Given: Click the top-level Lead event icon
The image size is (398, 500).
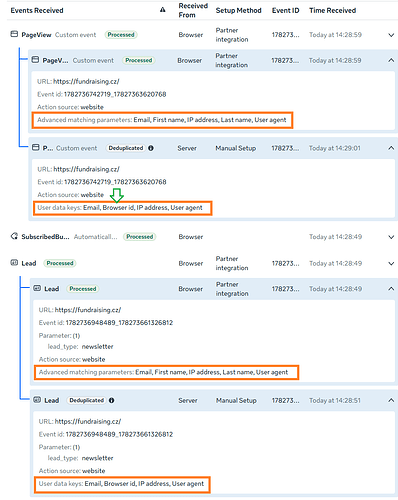Looking at the screenshot, I should pos(14,263).
